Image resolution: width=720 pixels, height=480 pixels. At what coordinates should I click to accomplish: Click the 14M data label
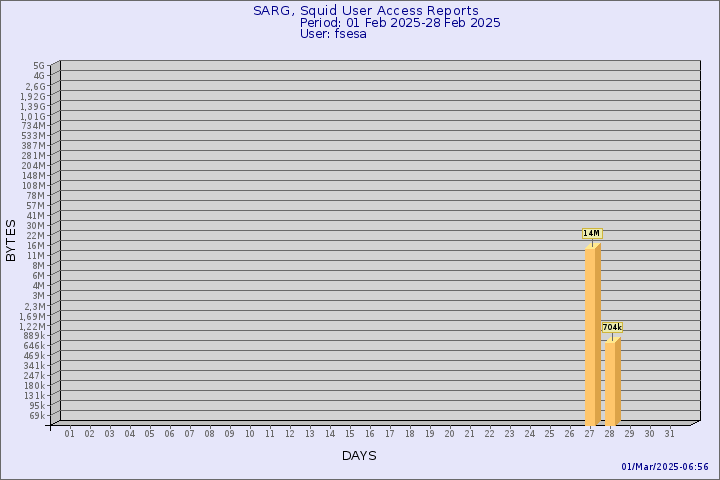point(592,233)
